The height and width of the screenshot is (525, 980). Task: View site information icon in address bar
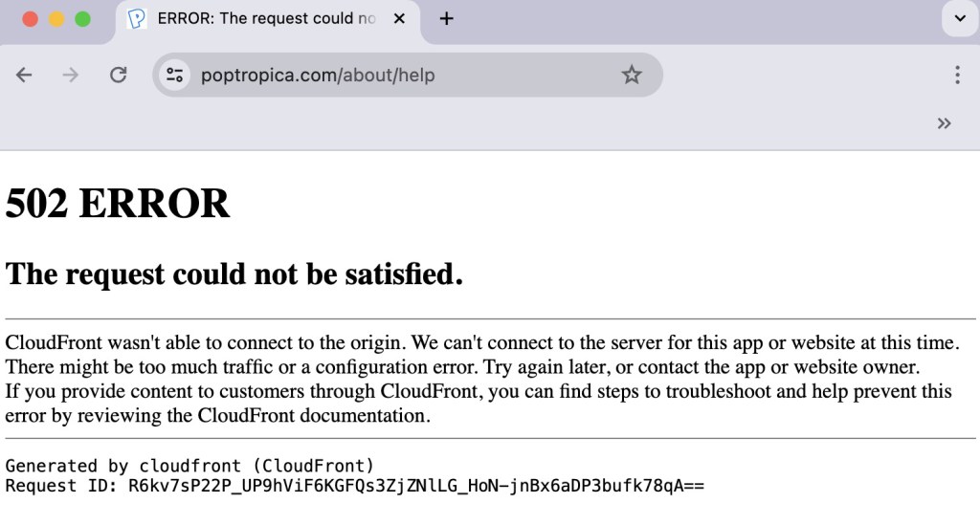pyautogui.click(x=174, y=75)
